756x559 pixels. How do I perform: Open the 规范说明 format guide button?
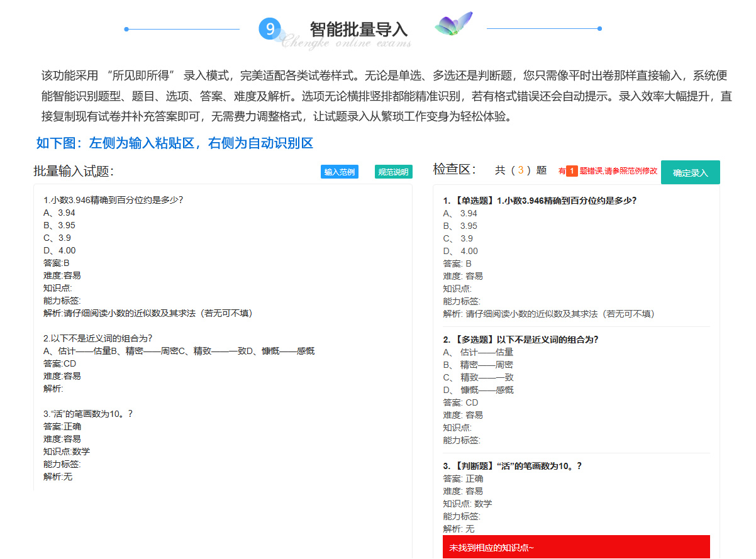pos(393,172)
